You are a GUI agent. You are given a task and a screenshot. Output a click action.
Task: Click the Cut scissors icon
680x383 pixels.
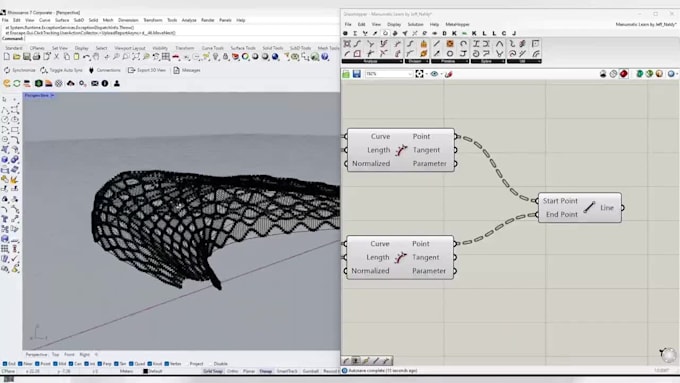(x=56, y=57)
